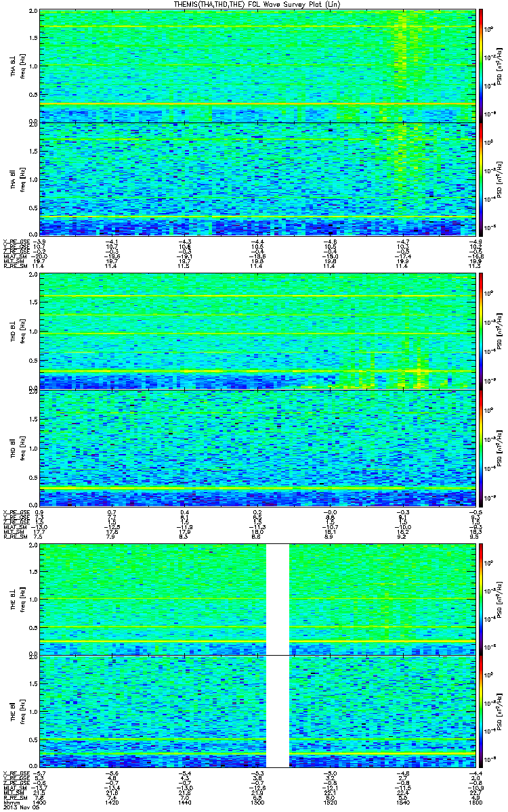Viewport: 508px width, 812px height.
Task: Click the THE Bll spectrogram panel
Action: pyautogui.click(x=257, y=711)
